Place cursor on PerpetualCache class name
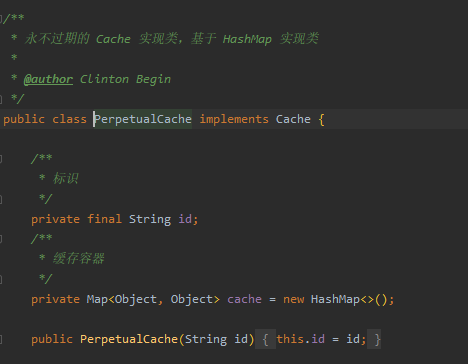Viewport: 468px width, 364px height. coord(143,119)
